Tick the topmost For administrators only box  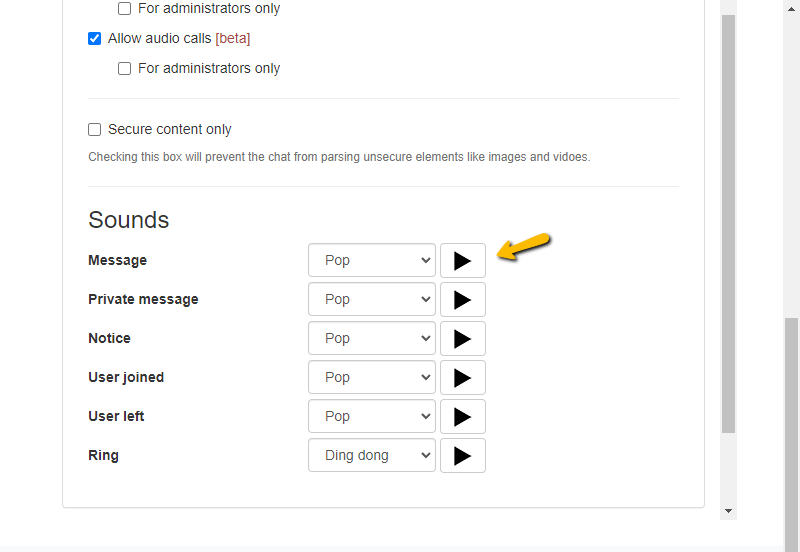(125, 9)
